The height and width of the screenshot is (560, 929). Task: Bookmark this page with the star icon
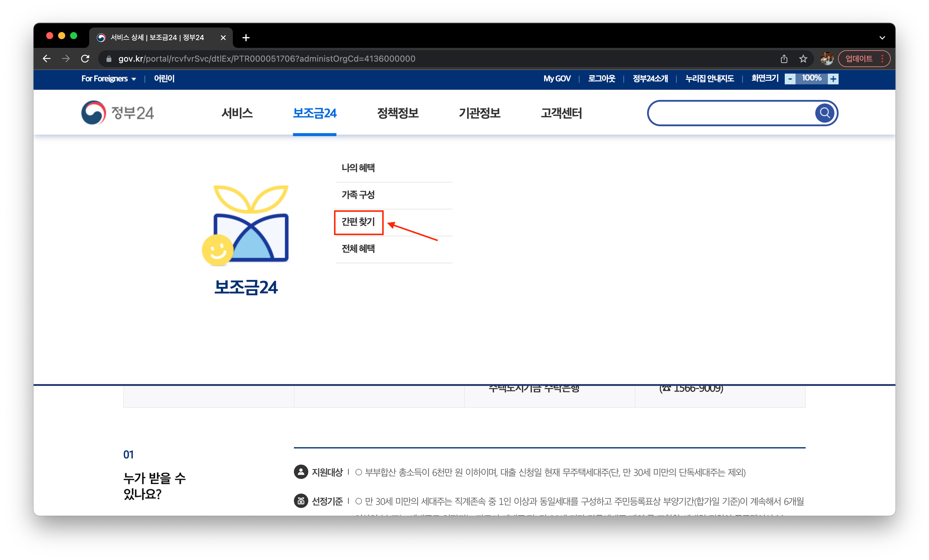[x=803, y=59]
